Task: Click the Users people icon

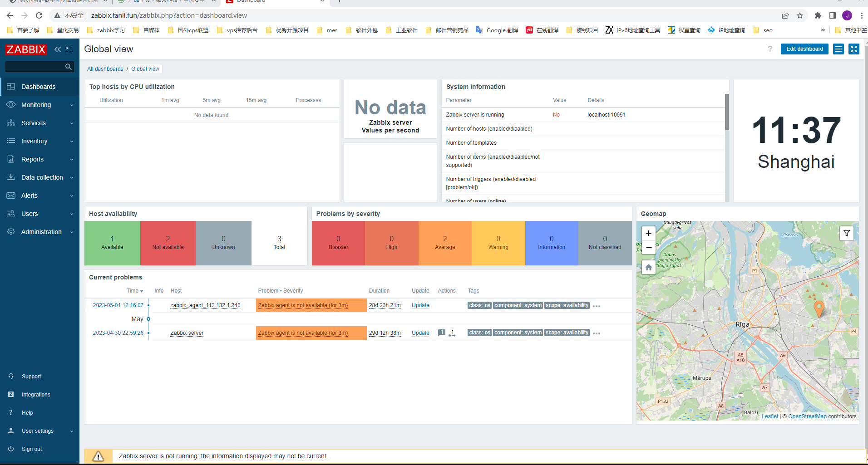Action: [x=11, y=214]
